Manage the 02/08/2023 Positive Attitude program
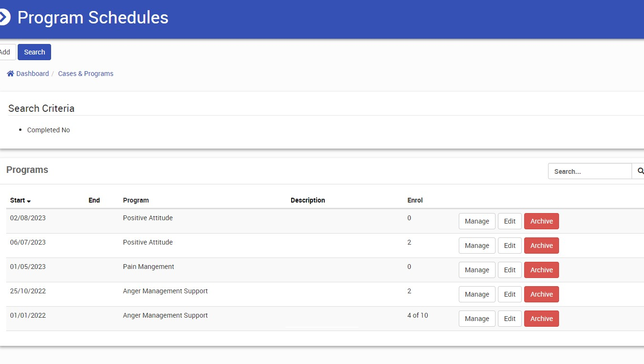The width and height of the screenshot is (644, 364). tap(476, 221)
